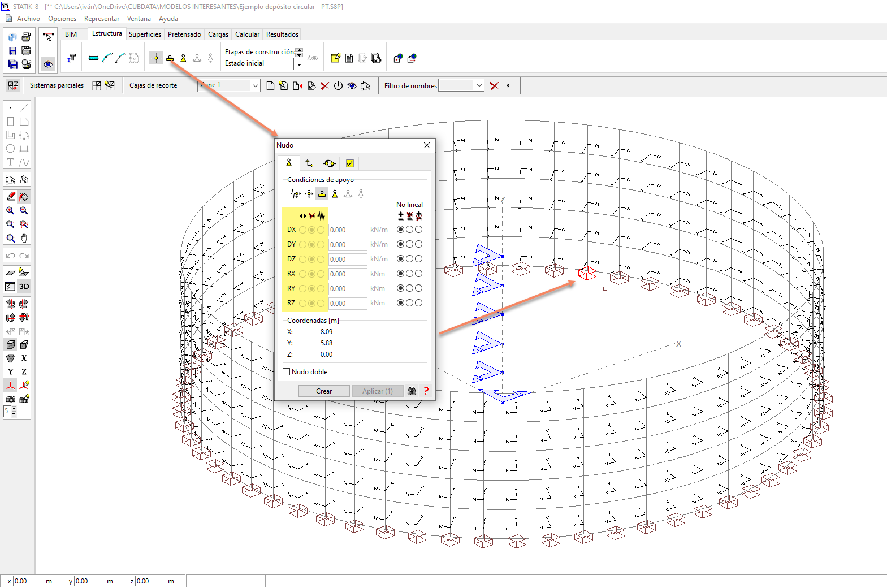Switch to the yellow checkmark tab in Nudo dialog
The image size is (887, 588).
click(350, 163)
